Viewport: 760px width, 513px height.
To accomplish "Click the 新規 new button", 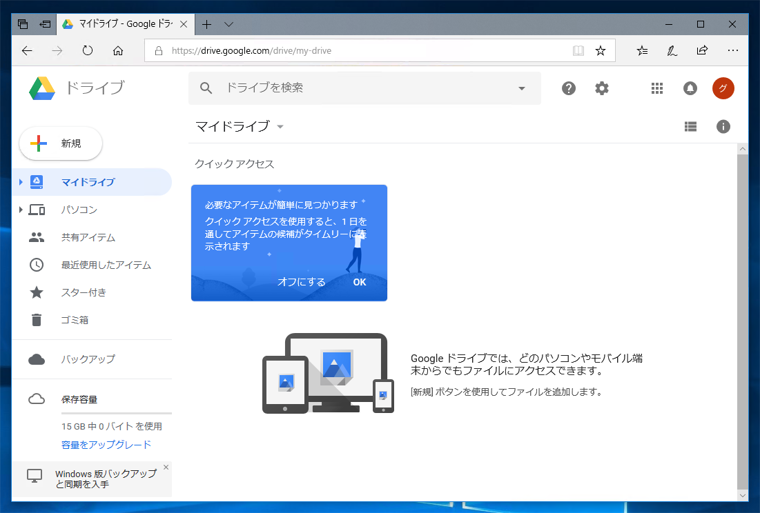I will [x=61, y=144].
